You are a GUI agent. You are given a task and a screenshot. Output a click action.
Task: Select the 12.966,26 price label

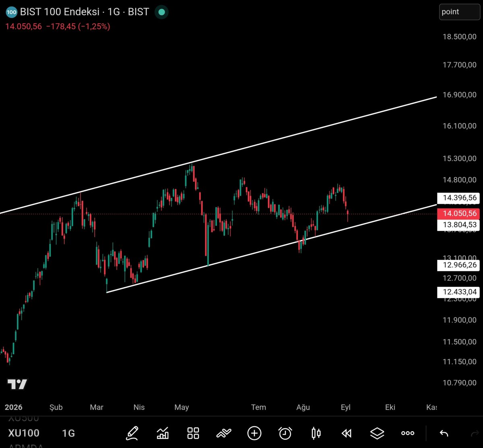coord(458,265)
